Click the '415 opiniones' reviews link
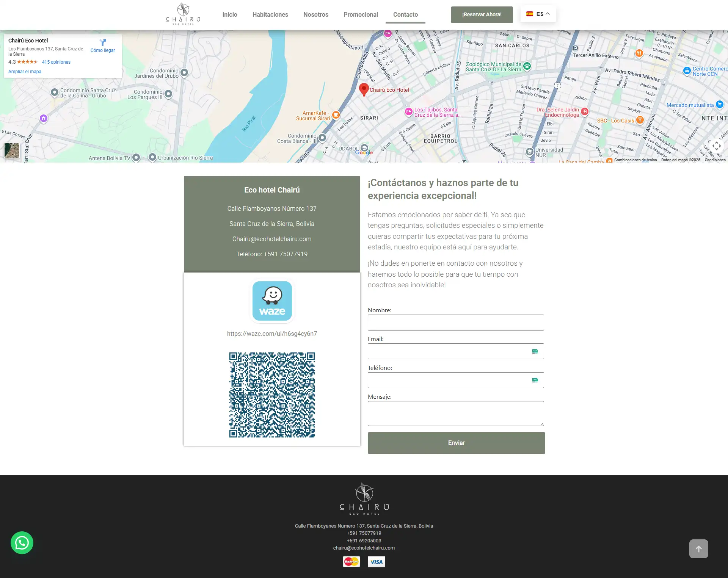The width and height of the screenshot is (728, 578). coord(56,62)
